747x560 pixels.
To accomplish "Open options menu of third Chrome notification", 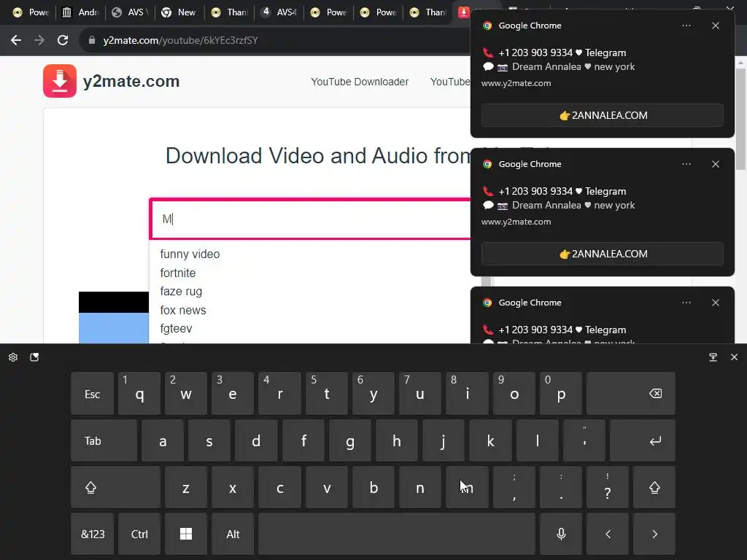I will click(x=686, y=303).
